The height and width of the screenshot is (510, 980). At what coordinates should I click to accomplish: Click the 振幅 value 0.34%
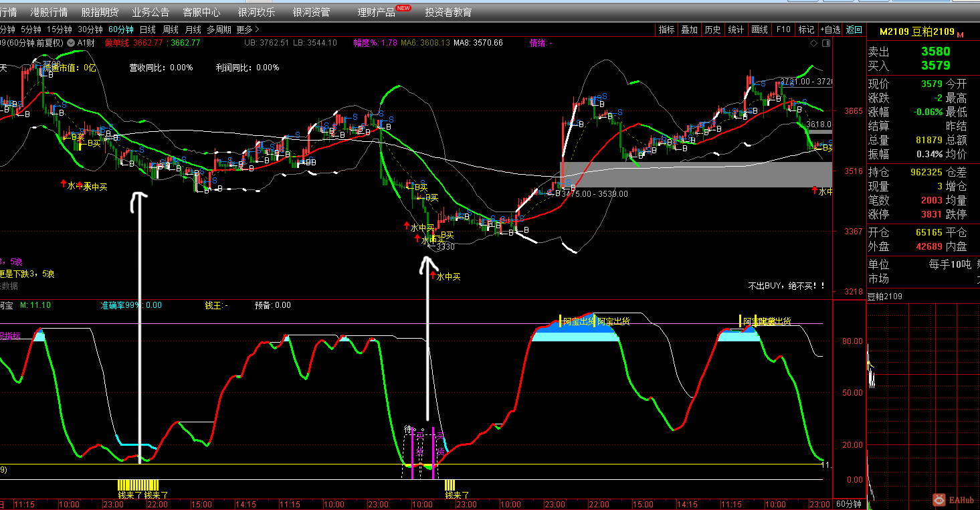coord(929,154)
